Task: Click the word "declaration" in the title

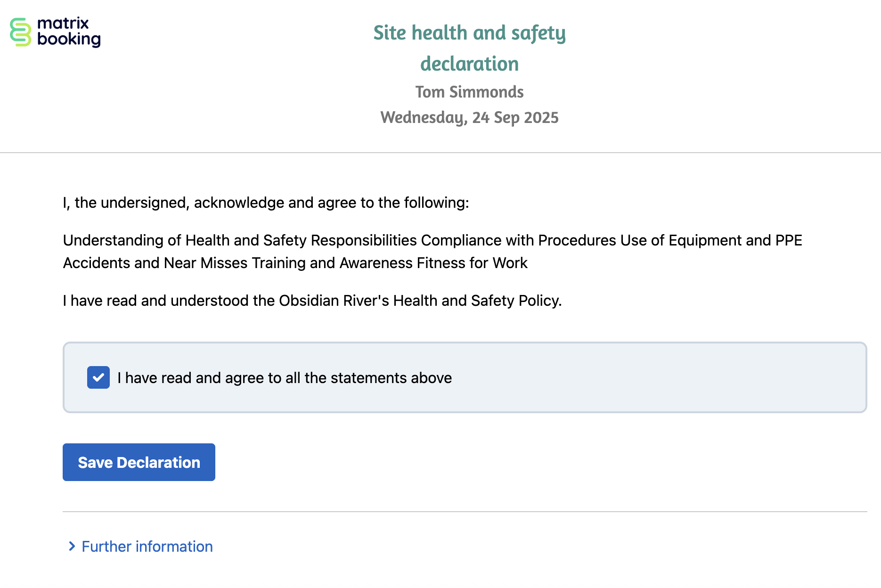Action: [469, 64]
